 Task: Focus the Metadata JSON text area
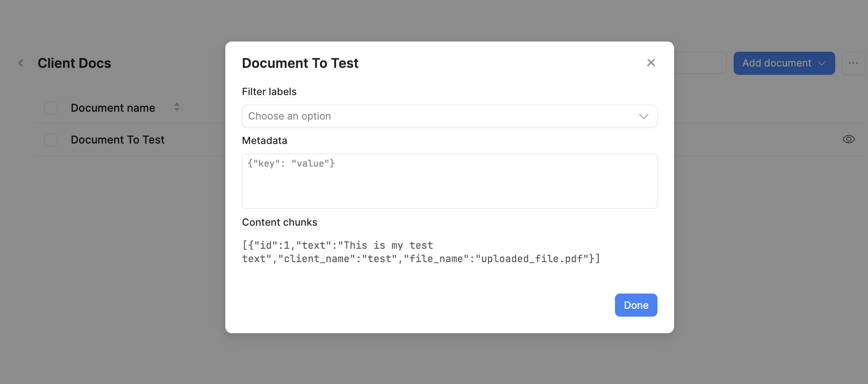click(449, 181)
